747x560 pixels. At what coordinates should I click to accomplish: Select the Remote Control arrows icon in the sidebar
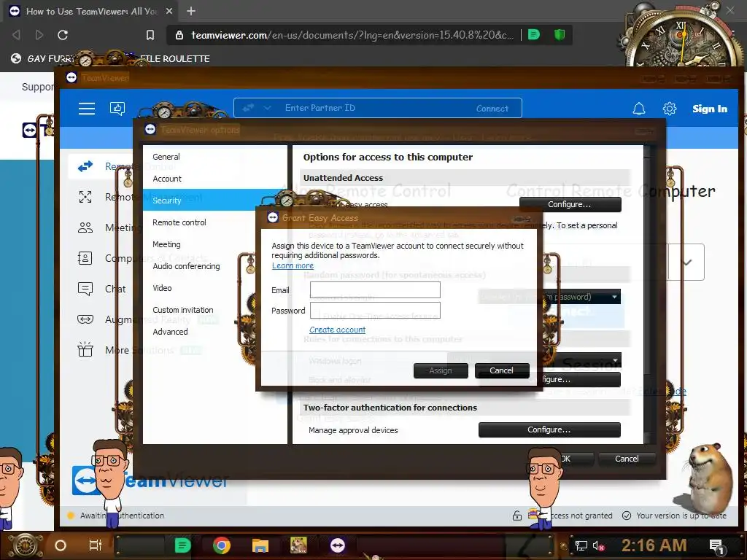[85, 167]
